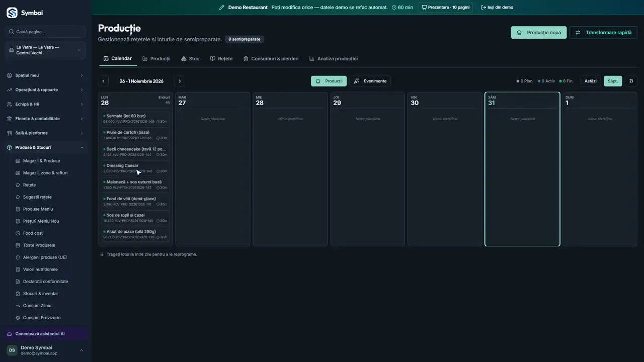Click the Producție nouă button
This screenshot has height=362, width=644.
click(x=539, y=33)
